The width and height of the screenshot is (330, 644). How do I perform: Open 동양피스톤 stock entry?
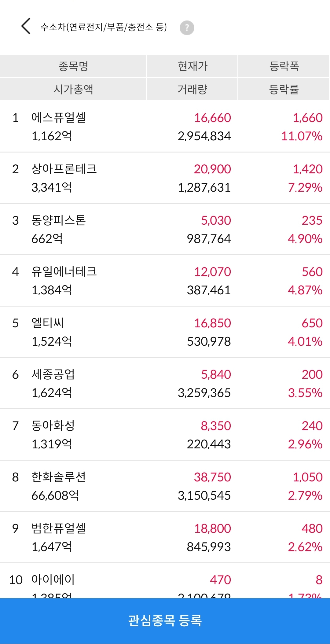tap(165, 229)
